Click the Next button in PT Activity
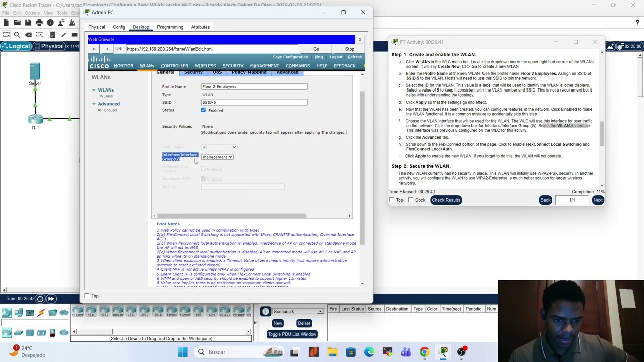This screenshot has height=362, width=644. 598,200
